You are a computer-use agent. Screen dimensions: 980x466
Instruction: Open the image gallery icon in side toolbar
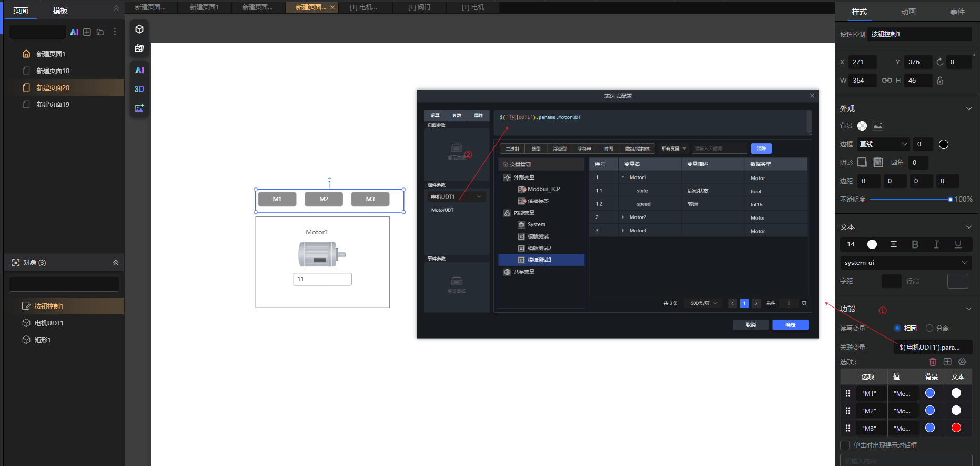pos(139,48)
